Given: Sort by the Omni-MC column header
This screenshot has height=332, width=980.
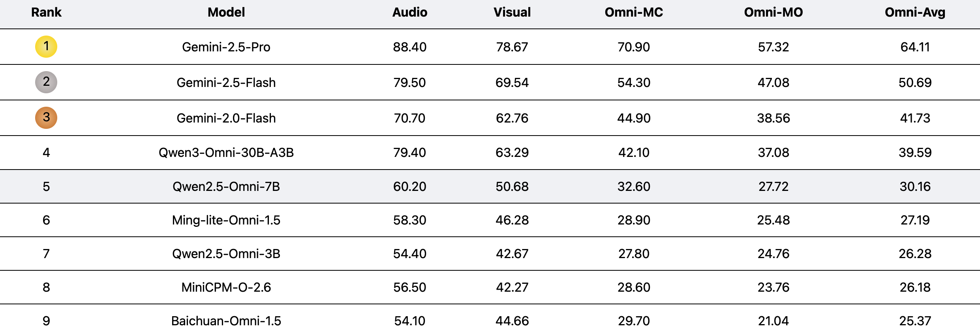Looking at the screenshot, I should coord(633,13).
